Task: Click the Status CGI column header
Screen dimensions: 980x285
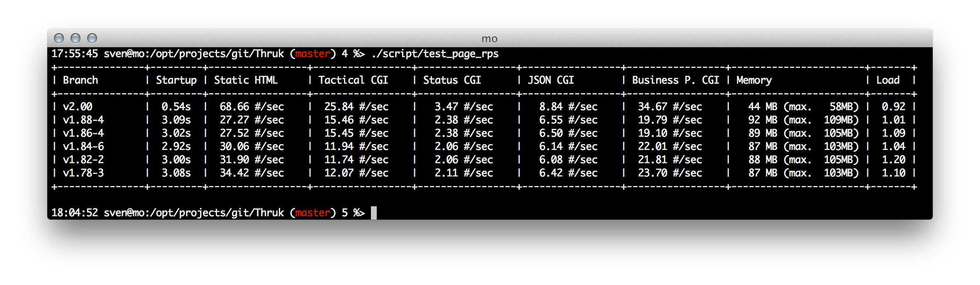Action: click(452, 80)
